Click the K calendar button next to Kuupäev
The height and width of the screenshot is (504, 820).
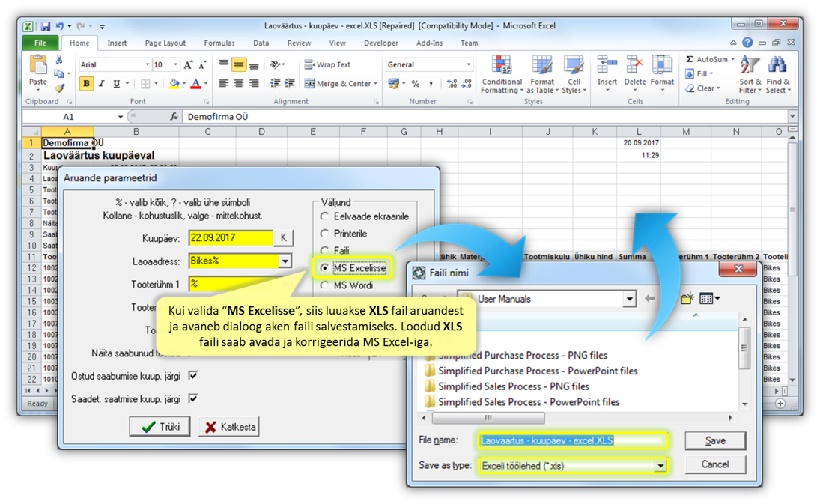point(284,238)
